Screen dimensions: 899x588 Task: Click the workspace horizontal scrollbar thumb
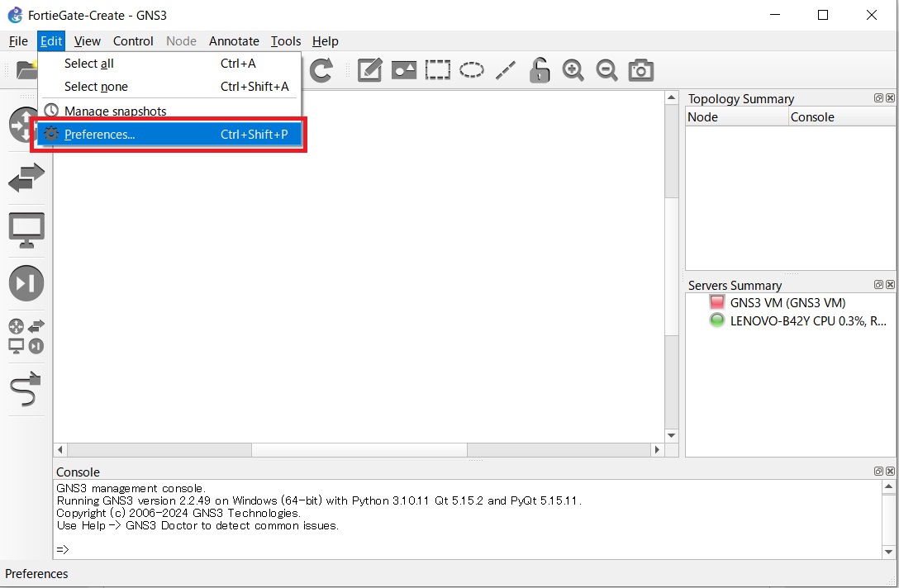(x=359, y=450)
